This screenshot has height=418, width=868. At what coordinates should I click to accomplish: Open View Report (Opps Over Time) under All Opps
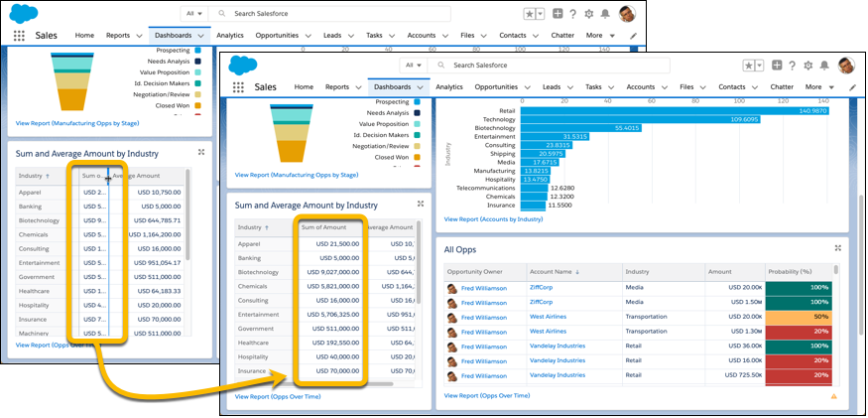(487, 396)
